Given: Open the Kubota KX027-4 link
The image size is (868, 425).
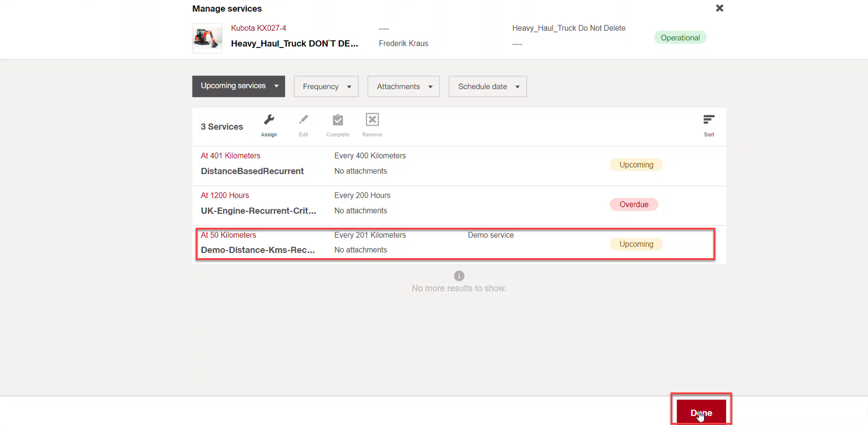Looking at the screenshot, I should click(x=258, y=28).
